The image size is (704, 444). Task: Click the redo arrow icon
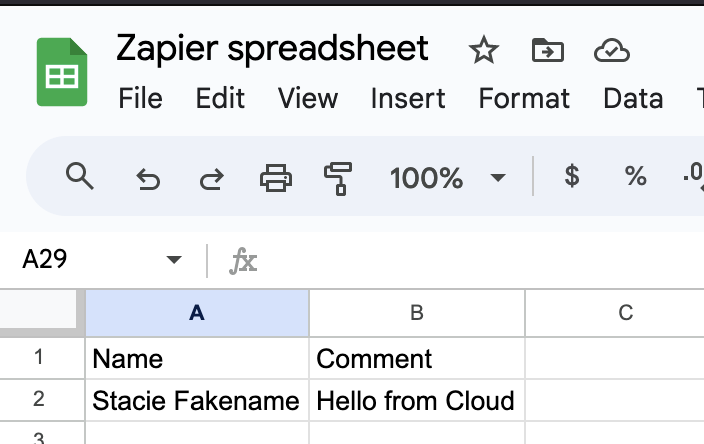211,179
